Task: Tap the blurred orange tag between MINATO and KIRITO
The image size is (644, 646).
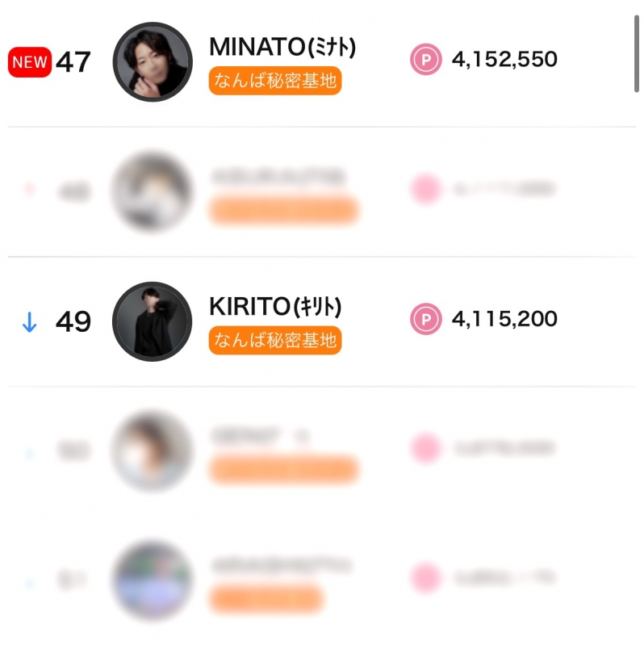Action: pos(284,210)
